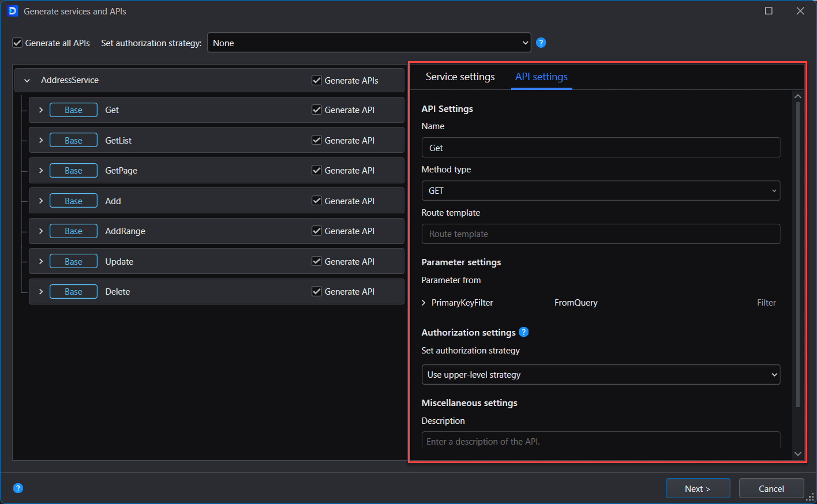The image size is (817, 504).
Task: Select the GetList method name
Action: pyautogui.click(x=118, y=140)
